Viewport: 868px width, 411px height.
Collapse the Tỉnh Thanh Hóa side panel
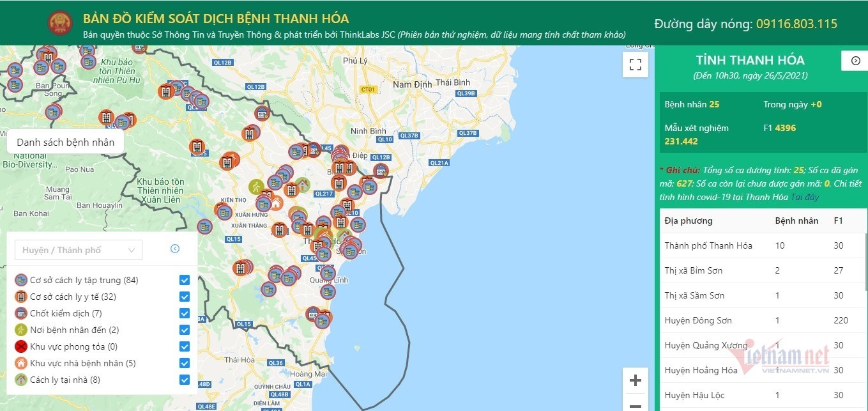855,60
